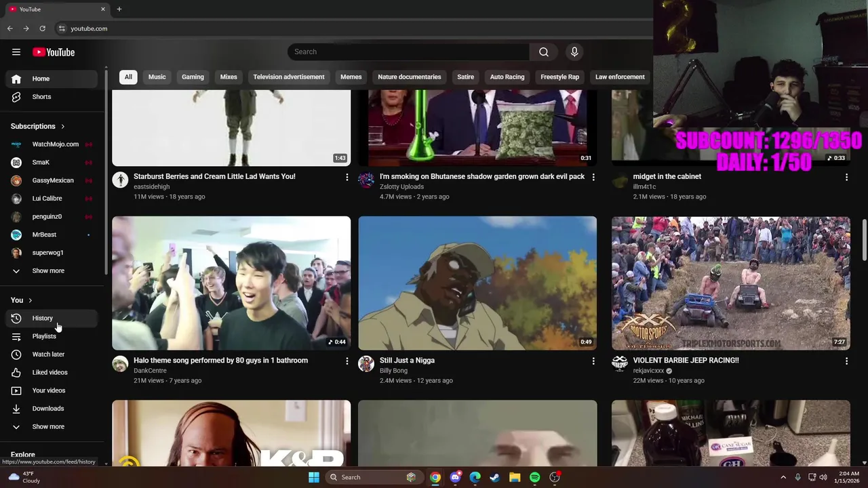Play the Halo theme song thumbnail

click(x=231, y=283)
